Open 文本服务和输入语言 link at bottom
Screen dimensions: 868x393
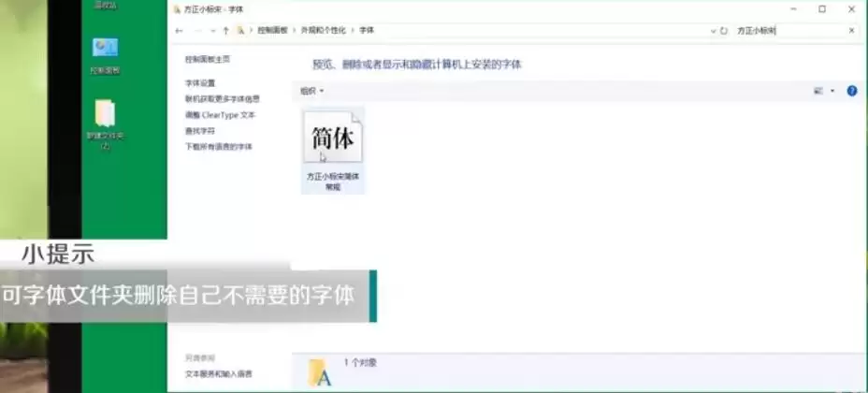tap(219, 374)
